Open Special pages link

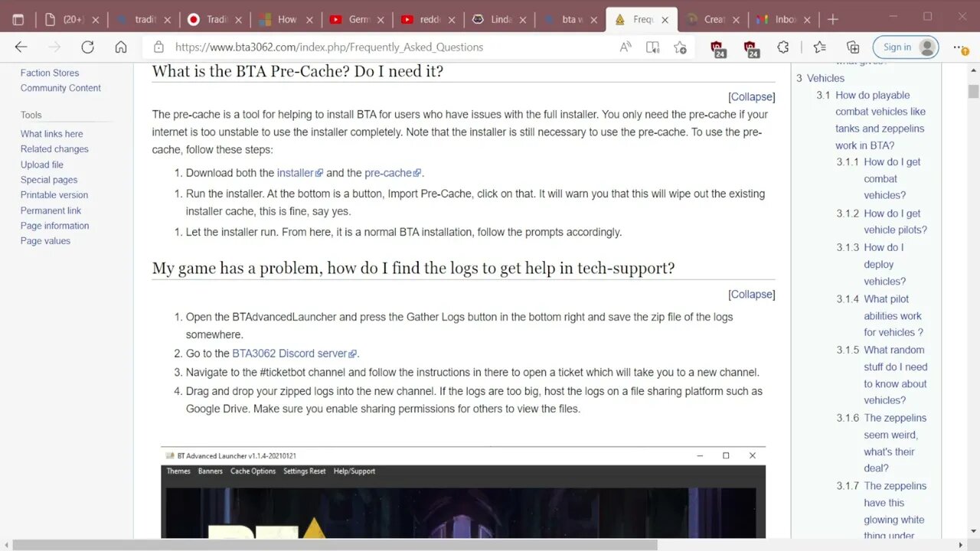click(49, 180)
